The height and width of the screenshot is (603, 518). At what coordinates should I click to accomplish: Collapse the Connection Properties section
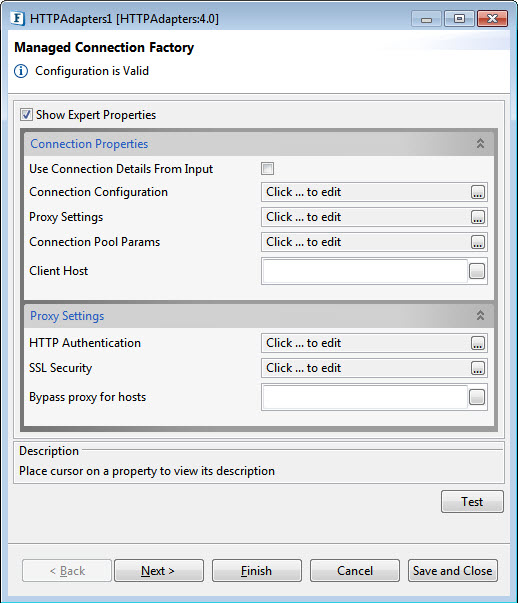(x=480, y=143)
